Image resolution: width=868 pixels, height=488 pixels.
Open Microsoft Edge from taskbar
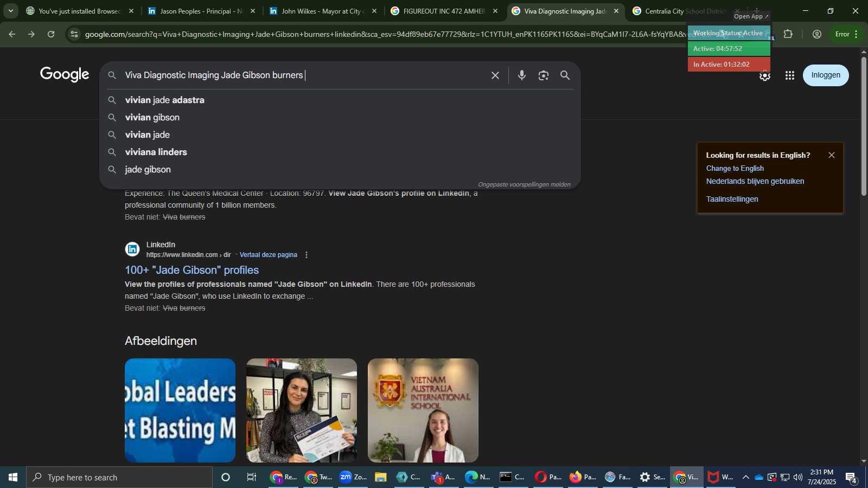477,477
